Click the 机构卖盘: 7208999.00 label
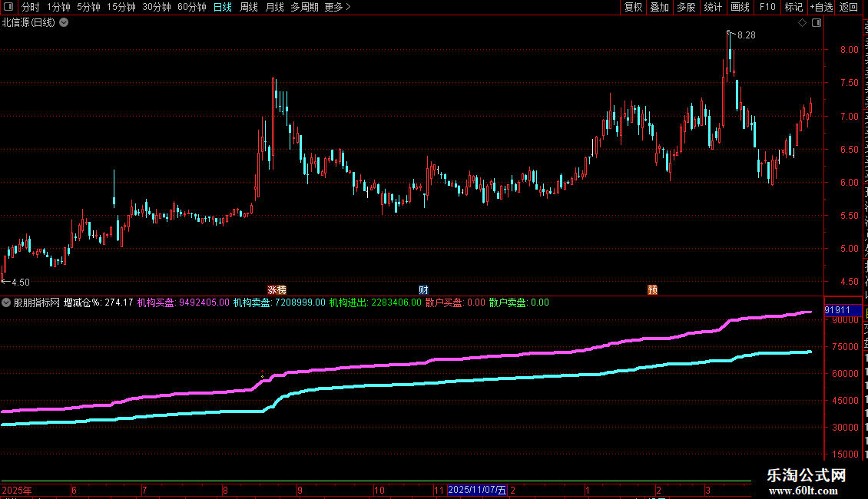 pyautogui.click(x=279, y=302)
